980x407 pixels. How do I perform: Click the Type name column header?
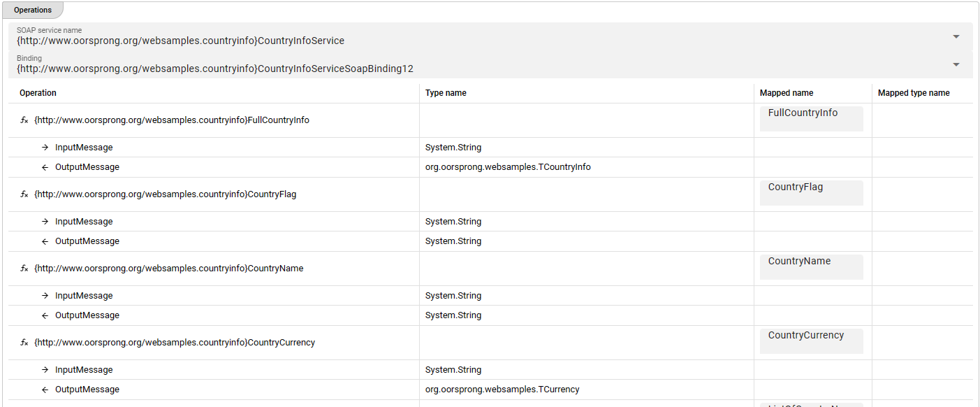click(446, 93)
